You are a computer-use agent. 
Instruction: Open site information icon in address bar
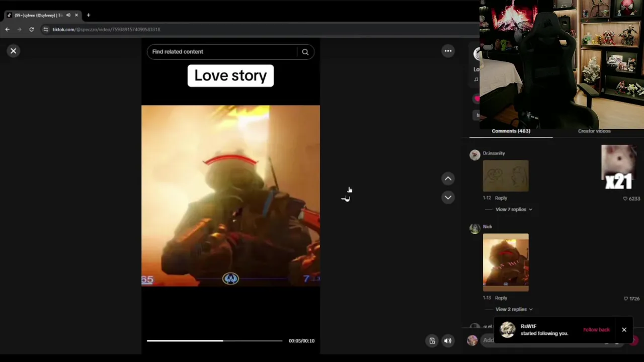46,30
